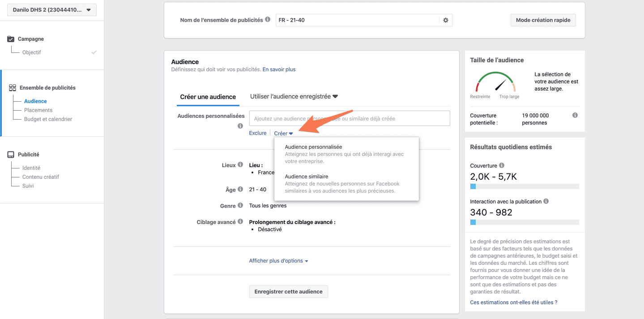This screenshot has width=644, height=319.
Task: Click info icon beside Lieux label
Action: [x=240, y=165]
